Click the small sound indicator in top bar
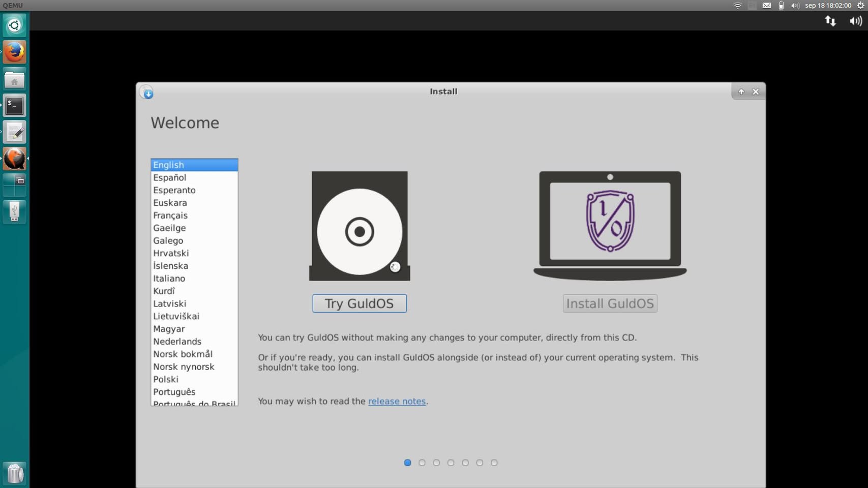Screen dimensions: 868x488 pos(795,6)
